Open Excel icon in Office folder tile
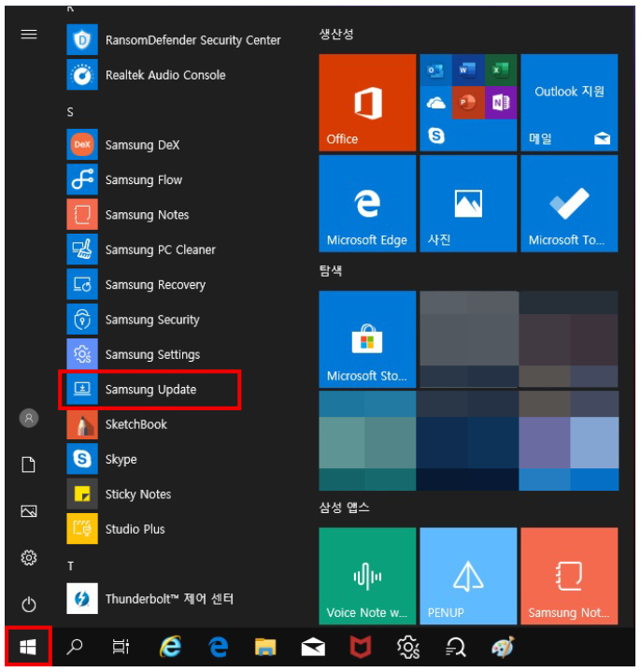641x672 pixels. (x=501, y=70)
